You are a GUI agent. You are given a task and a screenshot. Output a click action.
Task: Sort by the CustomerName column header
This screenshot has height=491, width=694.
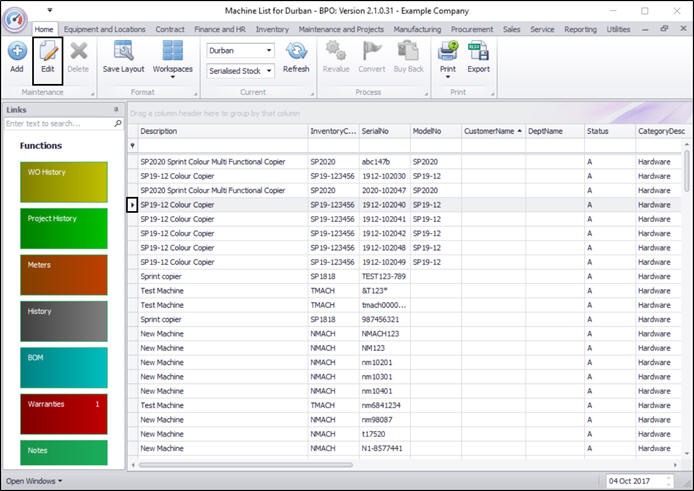click(x=490, y=131)
